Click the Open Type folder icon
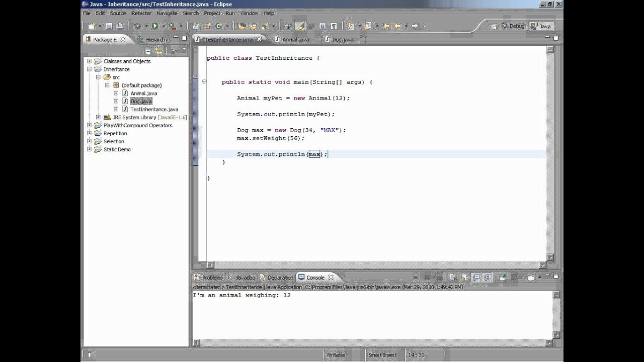The height and width of the screenshot is (362, 644). pos(242,26)
